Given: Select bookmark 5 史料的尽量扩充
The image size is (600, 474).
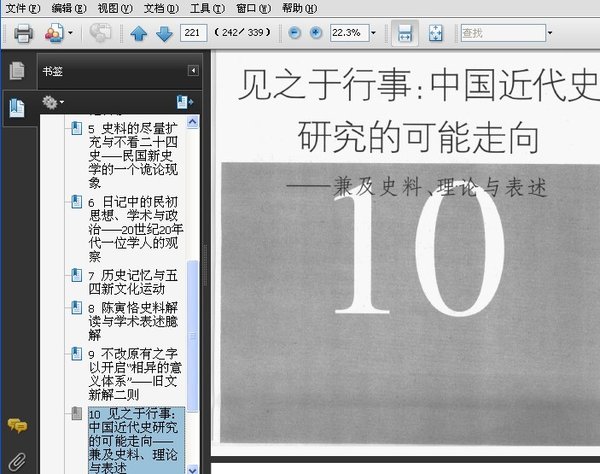Looking at the screenshot, I should [133, 156].
